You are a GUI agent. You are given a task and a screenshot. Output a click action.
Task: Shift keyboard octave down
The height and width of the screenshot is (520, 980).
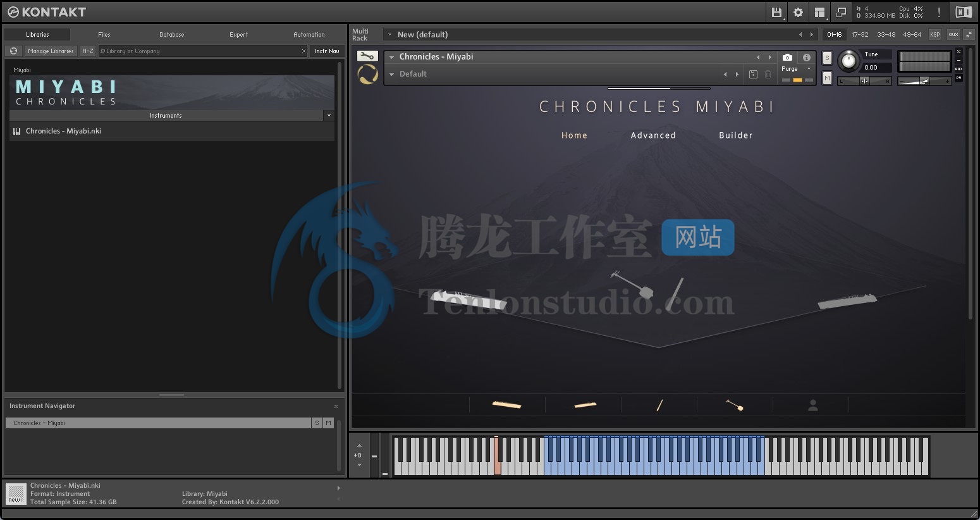(359, 465)
